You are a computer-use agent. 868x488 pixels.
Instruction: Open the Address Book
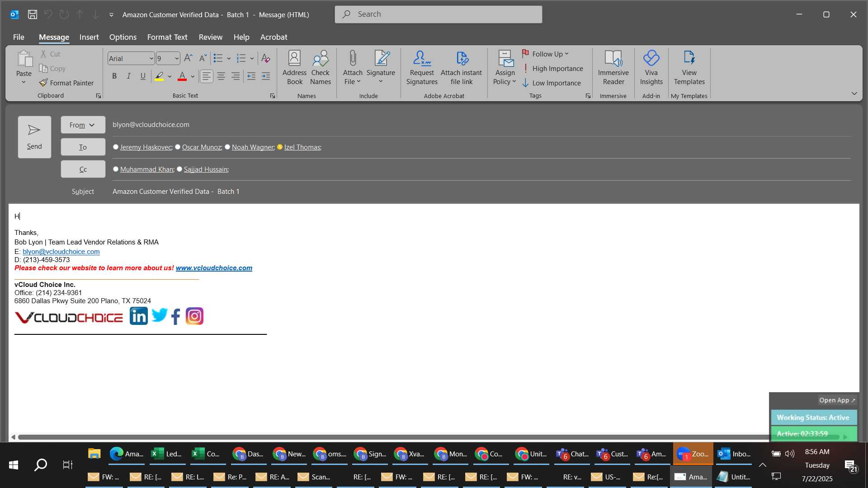(x=294, y=68)
